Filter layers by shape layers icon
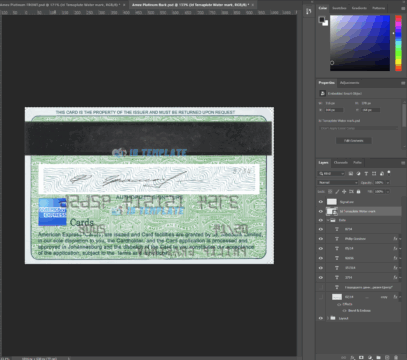 point(374,174)
